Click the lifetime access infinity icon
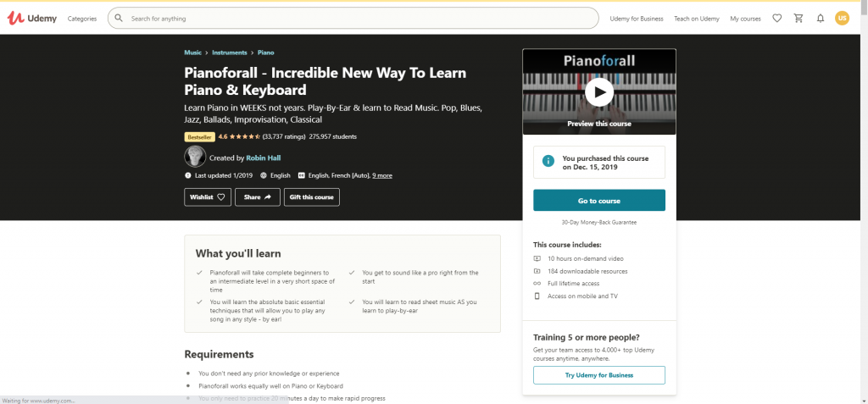This screenshot has width=868, height=404. (x=537, y=284)
